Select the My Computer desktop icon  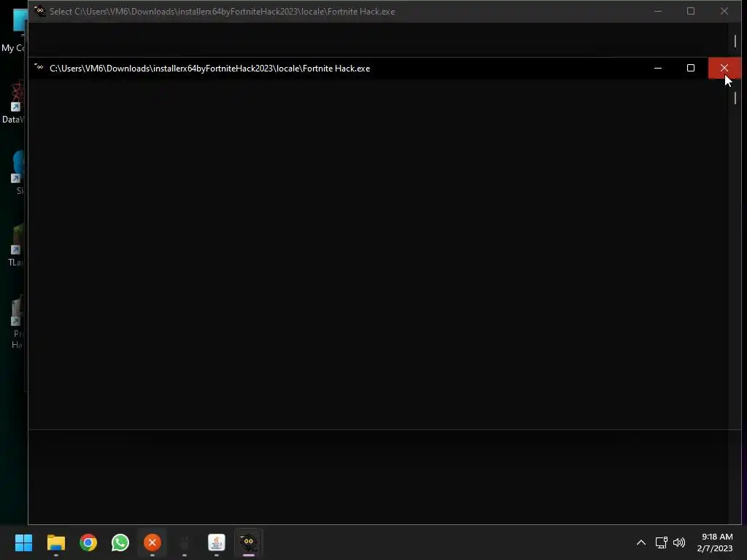tap(15, 31)
